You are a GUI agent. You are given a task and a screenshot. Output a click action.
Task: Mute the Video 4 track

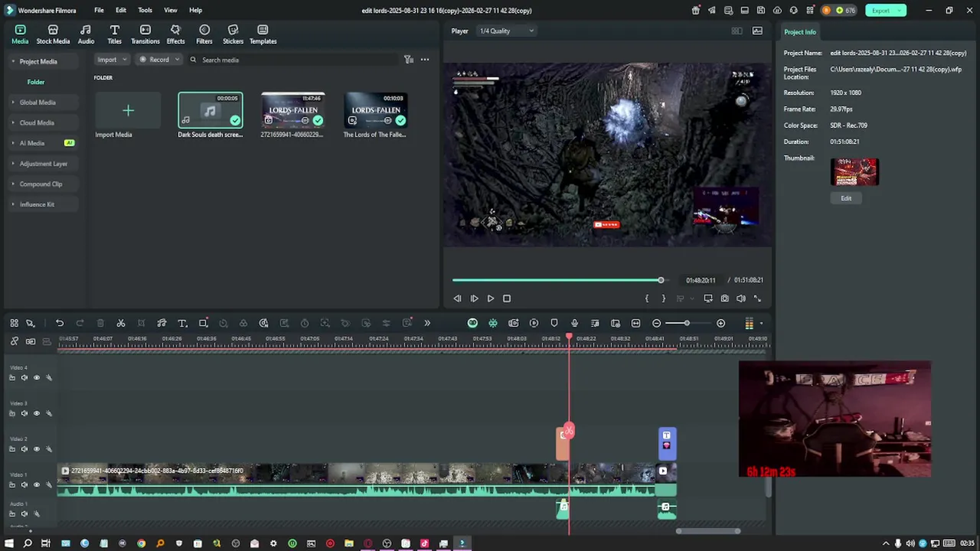(x=24, y=377)
